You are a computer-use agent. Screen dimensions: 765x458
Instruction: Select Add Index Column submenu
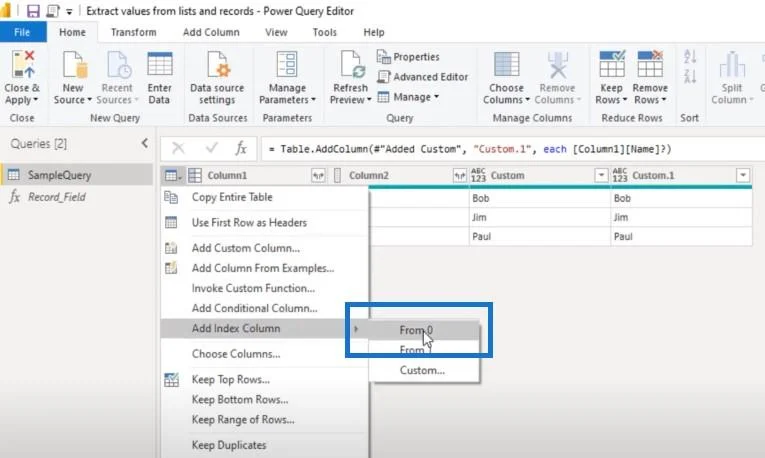265,328
